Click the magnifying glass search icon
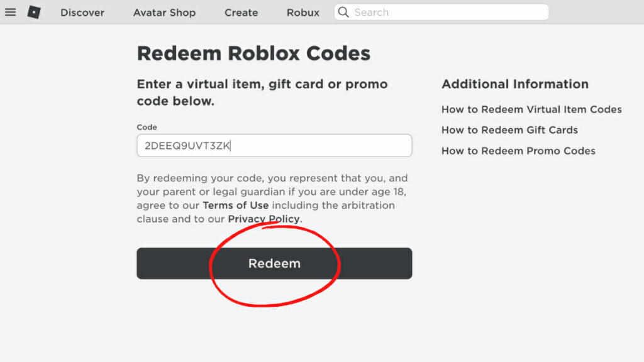 [x=343, y=13]
